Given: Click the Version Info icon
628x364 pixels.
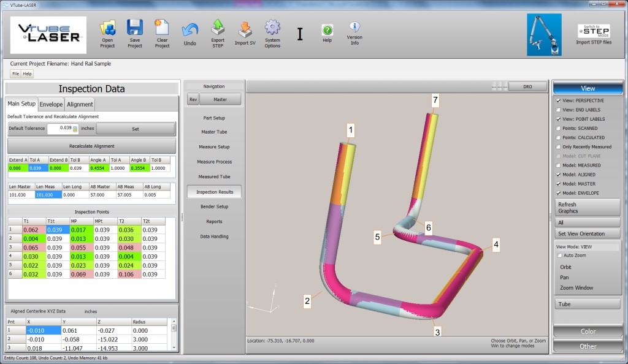Looking at the screenshot, I should (354, 28).
